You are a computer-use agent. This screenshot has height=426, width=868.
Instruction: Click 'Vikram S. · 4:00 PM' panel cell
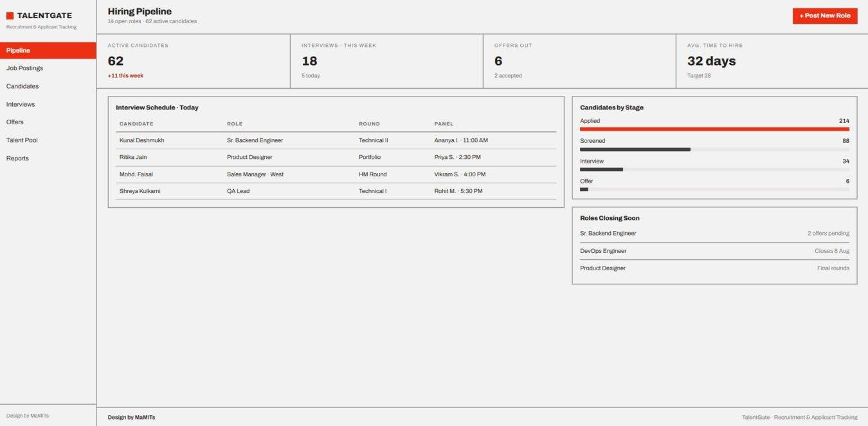460,174
